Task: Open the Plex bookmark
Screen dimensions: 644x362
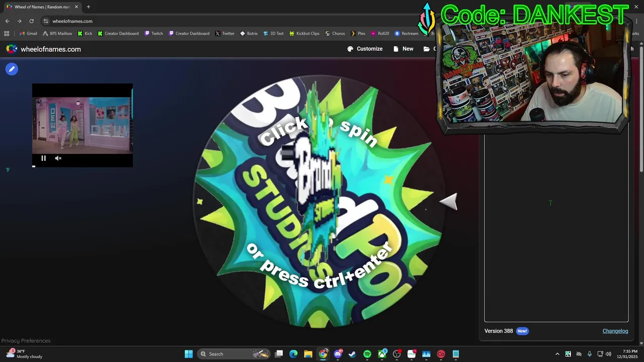Action: (x=358, y=34)
